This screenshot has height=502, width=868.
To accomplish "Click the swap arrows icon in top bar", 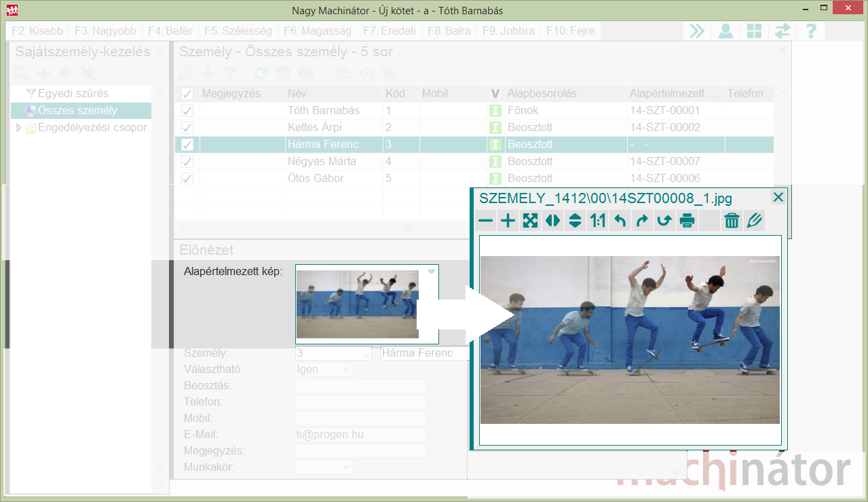I will (x=782, y=31).
